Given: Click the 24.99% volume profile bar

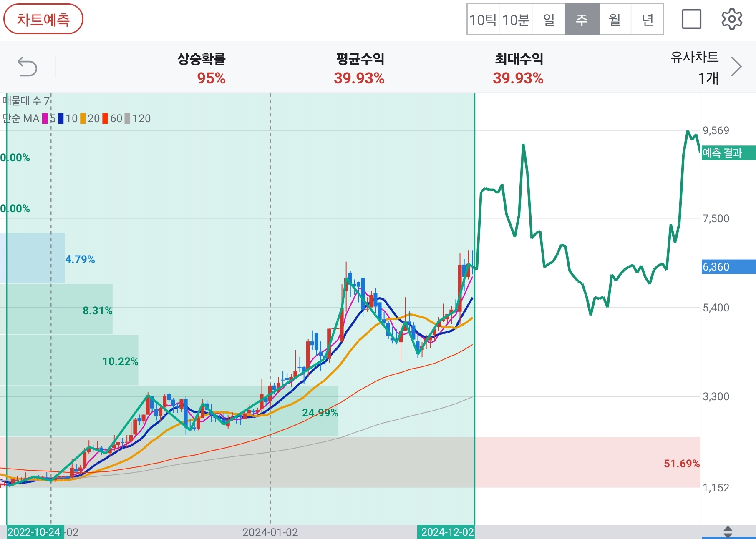Looking at the screenshot, I should [169, 411].
